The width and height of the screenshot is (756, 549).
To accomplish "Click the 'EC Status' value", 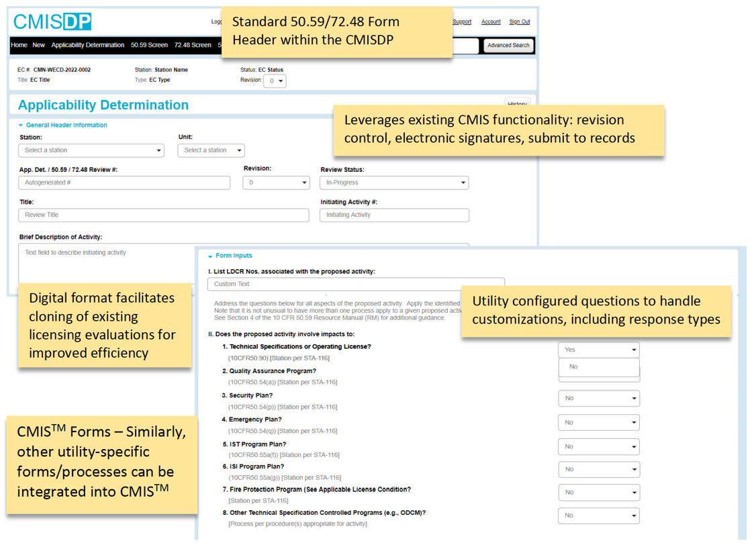I will tap(271, 70).
